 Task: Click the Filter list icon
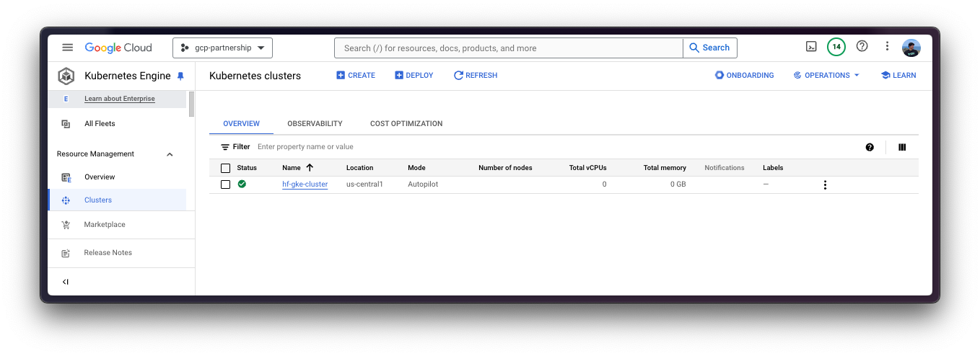(x=225, y=147)
